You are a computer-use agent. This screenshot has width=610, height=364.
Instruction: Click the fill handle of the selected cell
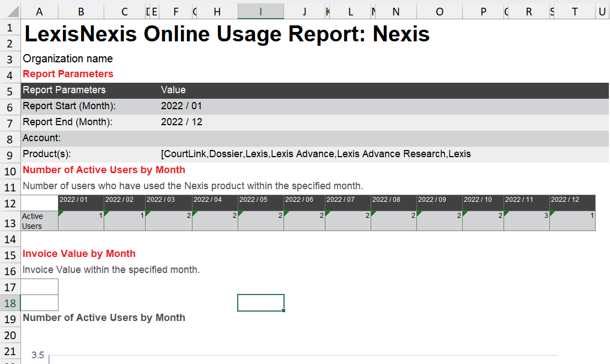click(x=283, y=311)
